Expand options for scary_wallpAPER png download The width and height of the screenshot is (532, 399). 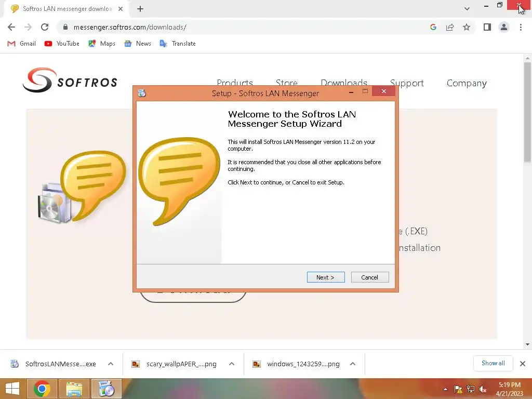click(232, 364)
